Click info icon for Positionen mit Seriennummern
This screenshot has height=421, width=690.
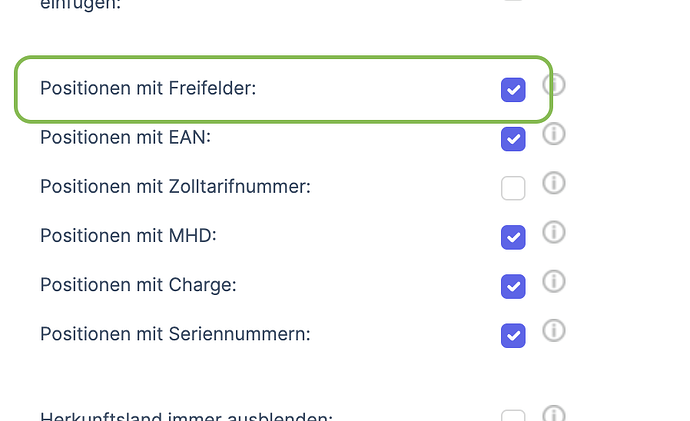tap(554, 331)
